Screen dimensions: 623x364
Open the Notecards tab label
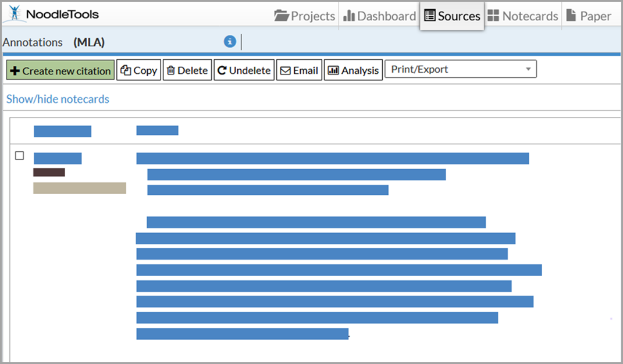530,16
